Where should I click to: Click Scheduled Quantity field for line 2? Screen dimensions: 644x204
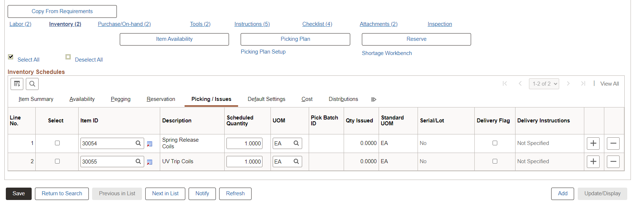point(244,161)
